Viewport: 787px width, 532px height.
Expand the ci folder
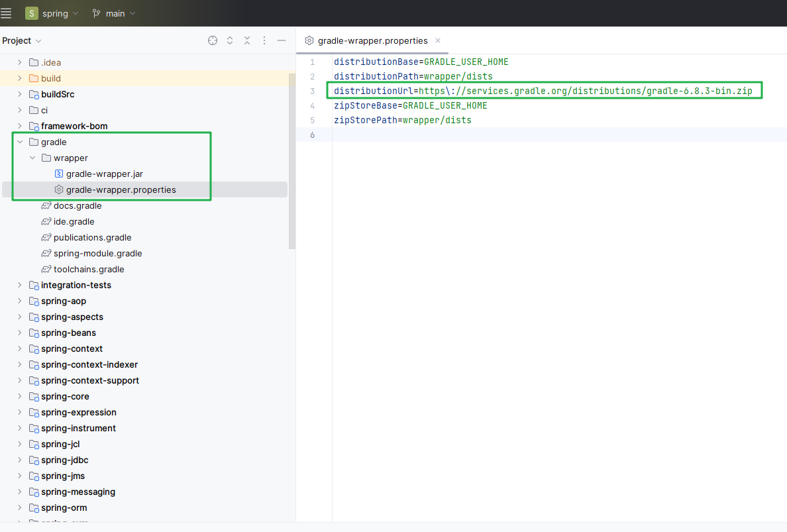tap(20, 110)
